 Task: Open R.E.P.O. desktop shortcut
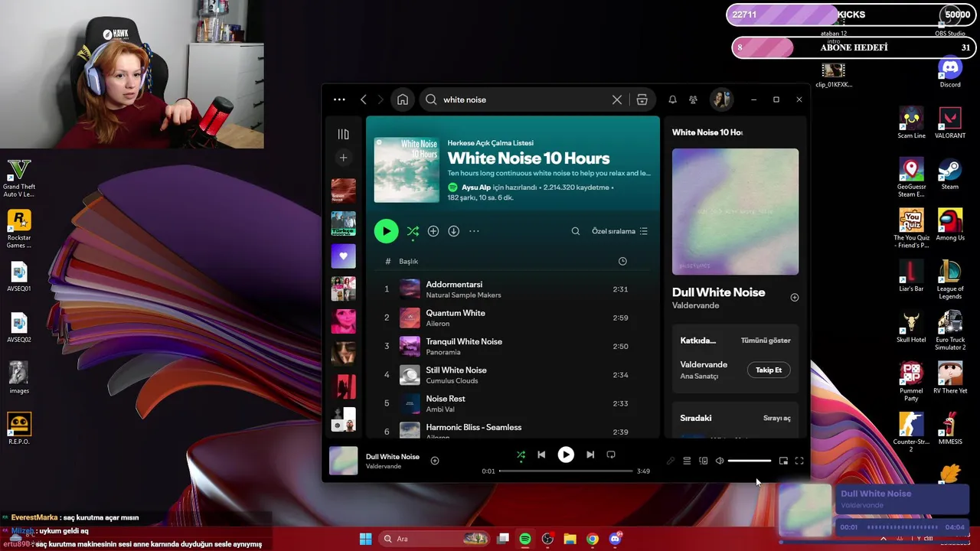19,429
